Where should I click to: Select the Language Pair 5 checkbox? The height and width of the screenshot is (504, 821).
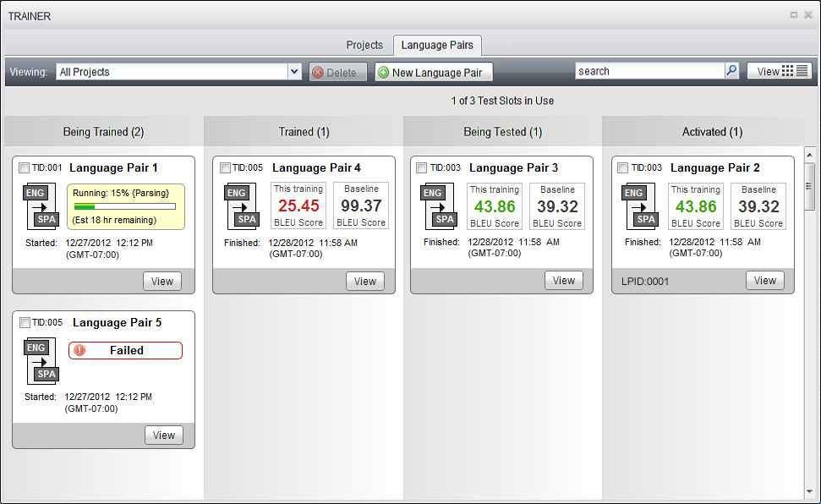click(24, 323)
